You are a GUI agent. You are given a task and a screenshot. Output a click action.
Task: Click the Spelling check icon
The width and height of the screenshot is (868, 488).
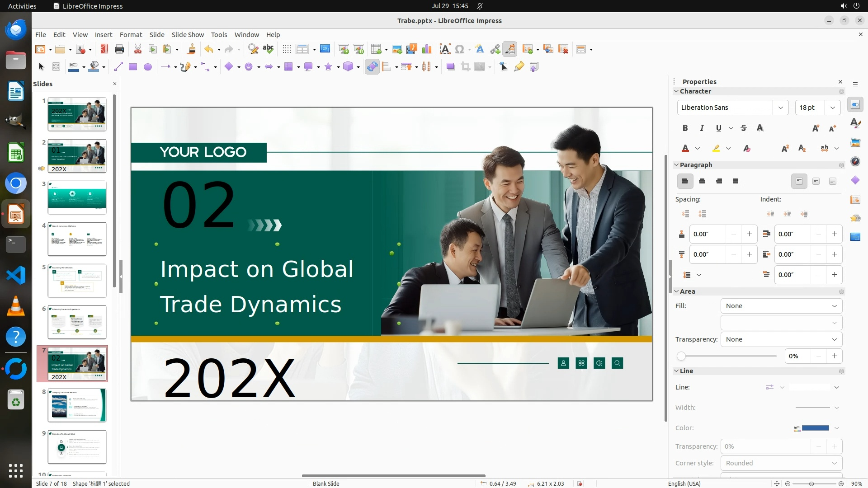point(268,49)
